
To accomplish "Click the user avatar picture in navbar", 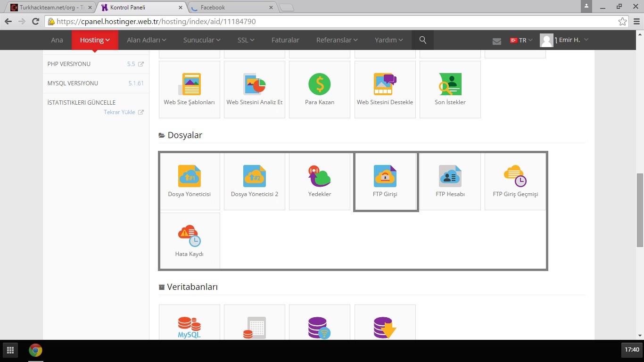I will [546, 40].
